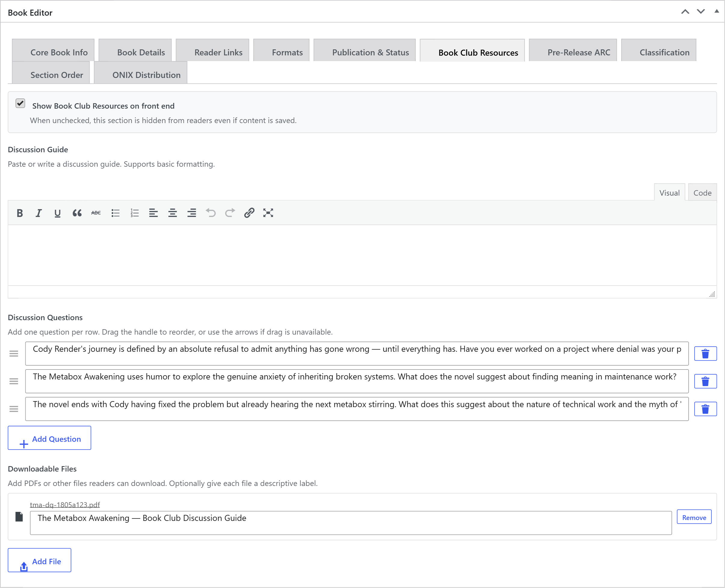Screen dimensions: 725x588
Task: Uncheck Show Book Club Resources on front end
Action: (x=20, y=103)
